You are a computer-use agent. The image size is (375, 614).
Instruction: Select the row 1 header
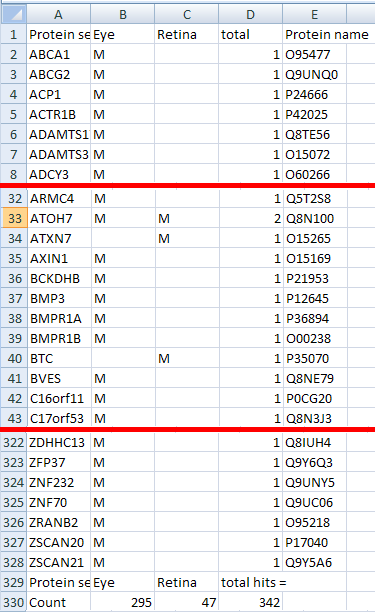pos(14,34)
